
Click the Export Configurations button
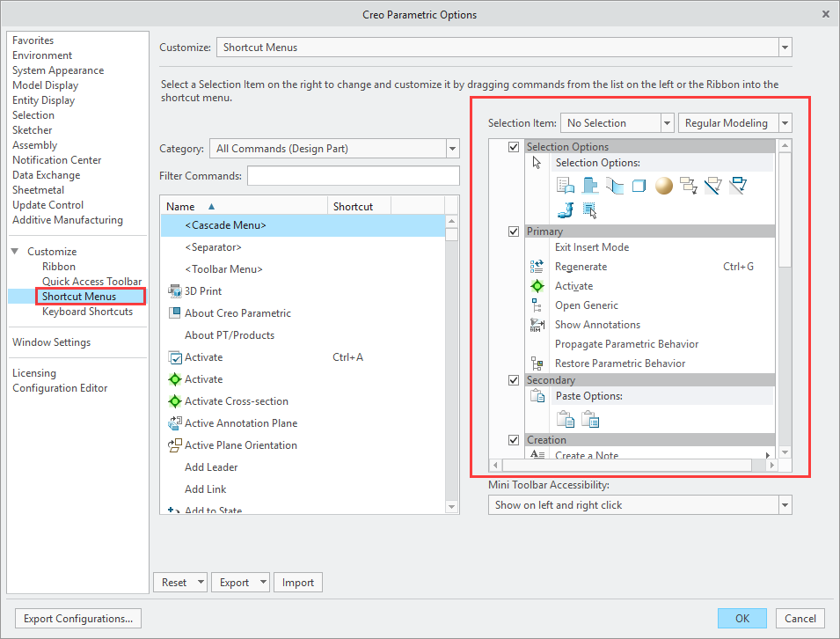point(78,619)
